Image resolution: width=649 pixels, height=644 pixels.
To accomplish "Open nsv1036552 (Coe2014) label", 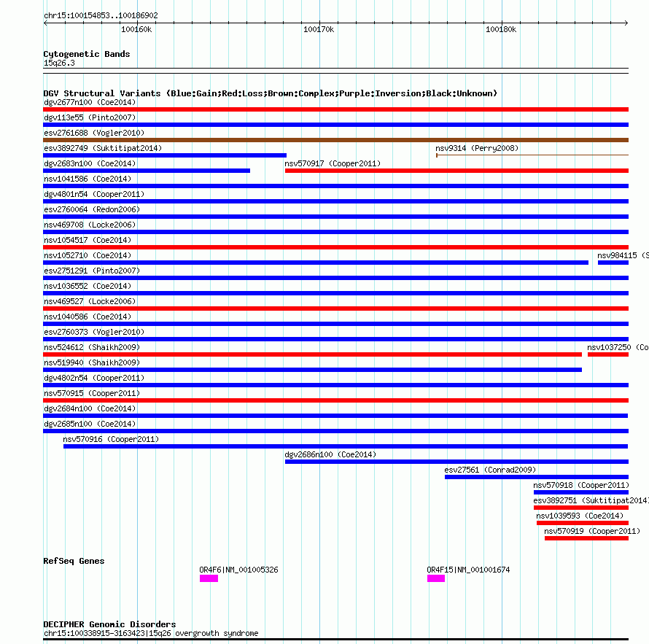I will 88,286.
